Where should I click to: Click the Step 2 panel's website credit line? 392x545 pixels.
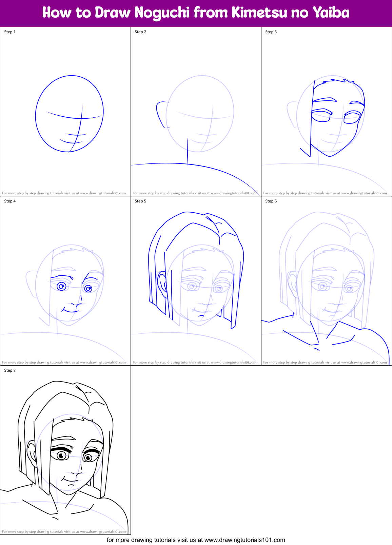pos(194,193)
